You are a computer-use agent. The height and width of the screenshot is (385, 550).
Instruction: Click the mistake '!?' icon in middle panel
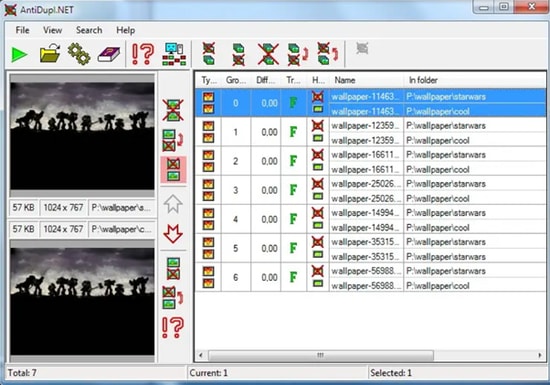tap(173, 327)
